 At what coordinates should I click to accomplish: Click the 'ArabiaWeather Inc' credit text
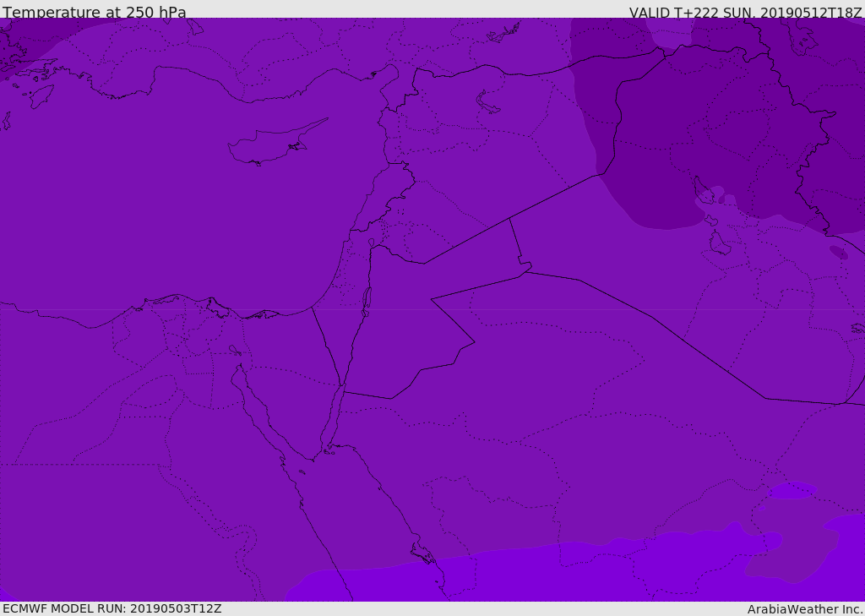(804, 609)
